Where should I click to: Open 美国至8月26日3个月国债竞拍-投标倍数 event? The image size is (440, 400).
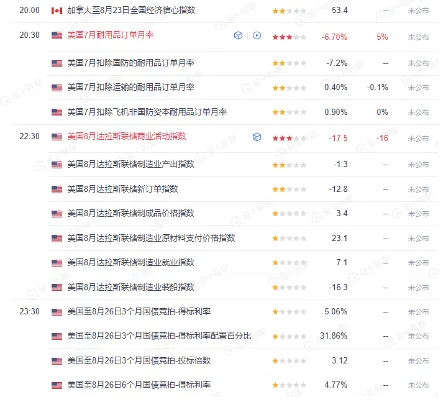pos(139,361)
